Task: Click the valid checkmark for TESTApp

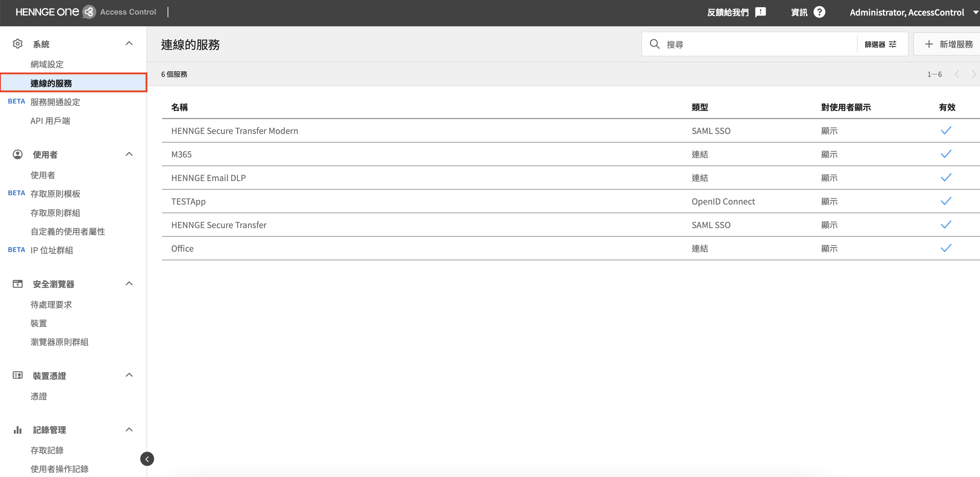Action: (946, 201)
